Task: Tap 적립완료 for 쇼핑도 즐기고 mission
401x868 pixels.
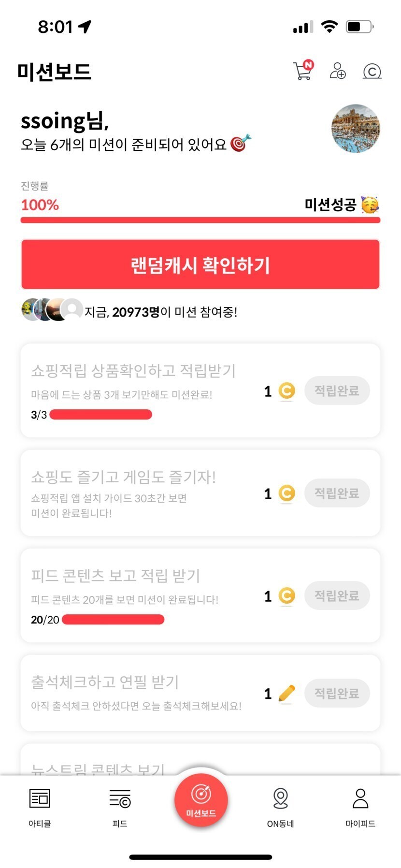Action: [x=337, y=493]
